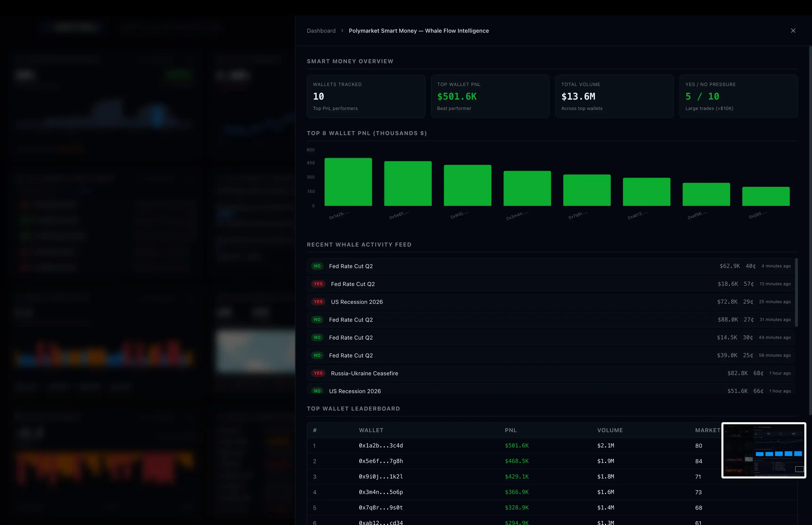The image size is (812, 525).
Task: Click the whale activity feed scrollbar
Action: coord(796,293)
